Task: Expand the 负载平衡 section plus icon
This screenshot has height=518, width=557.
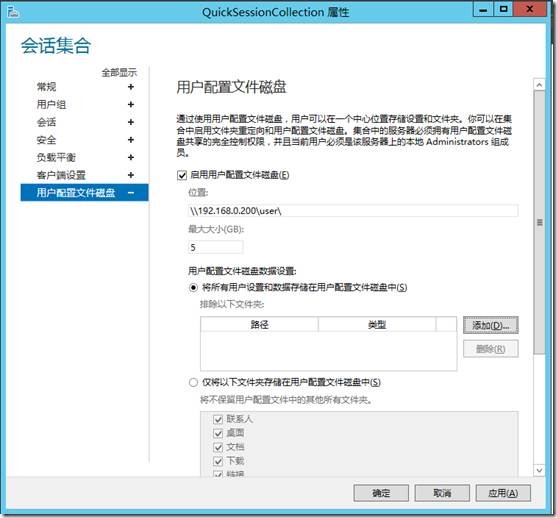Action: pos(131,157)
